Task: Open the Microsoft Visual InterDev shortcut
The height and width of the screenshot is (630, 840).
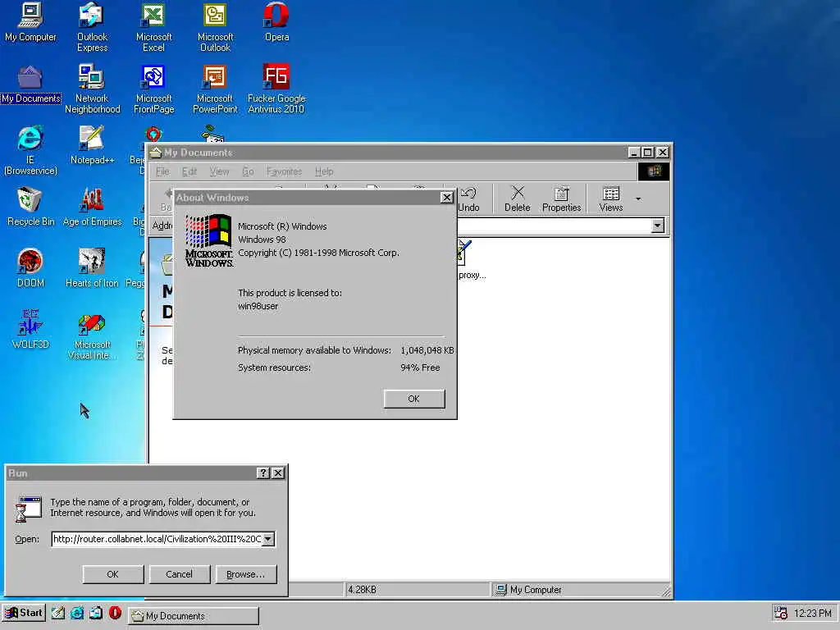Action: click(92, 336)
